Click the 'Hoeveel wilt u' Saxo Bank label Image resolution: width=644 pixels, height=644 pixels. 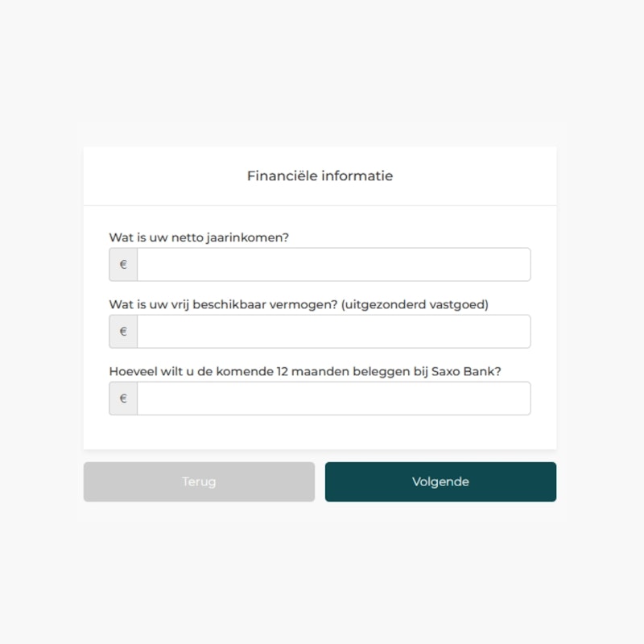pyautogui.click(x=305, y=371)
